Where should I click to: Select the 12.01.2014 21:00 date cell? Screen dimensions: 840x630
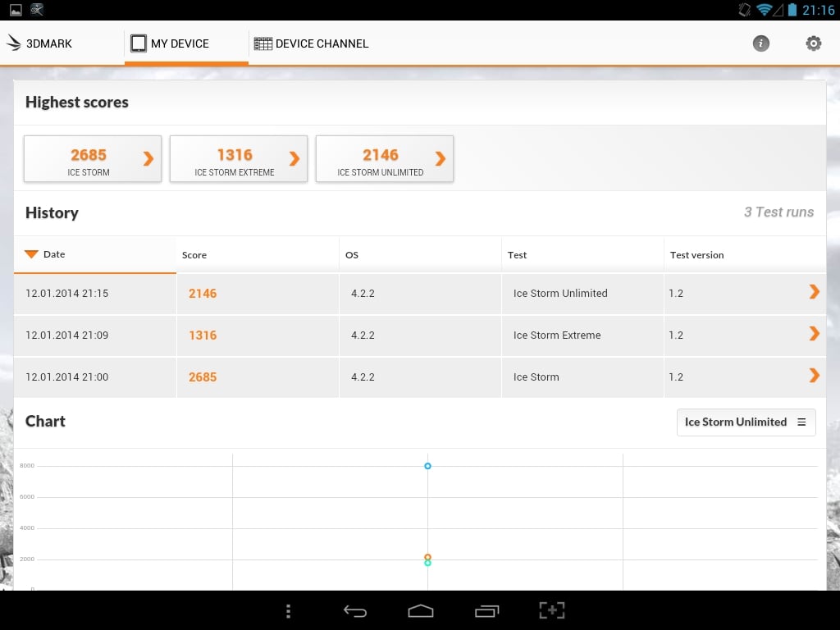click(x=95, y=377)
